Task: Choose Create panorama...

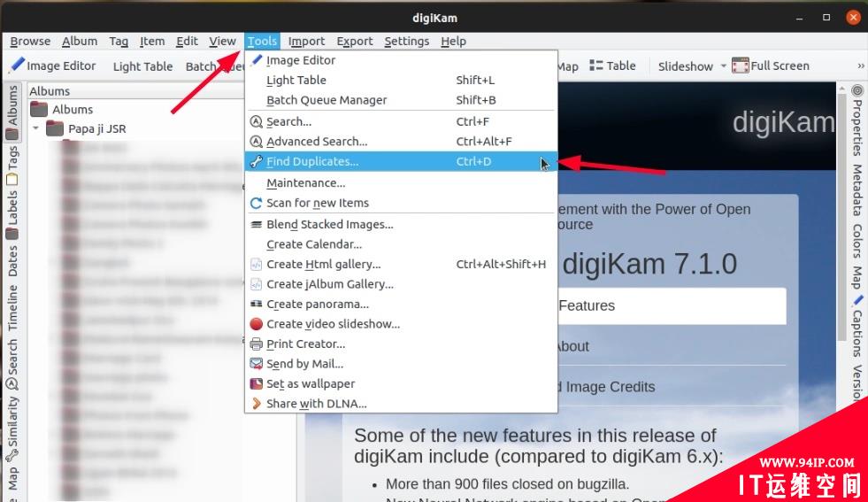Action: click(x=401, y=305)
